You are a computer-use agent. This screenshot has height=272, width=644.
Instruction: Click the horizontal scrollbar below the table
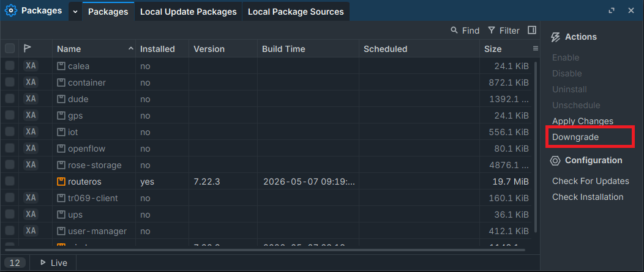pos(265,249)
